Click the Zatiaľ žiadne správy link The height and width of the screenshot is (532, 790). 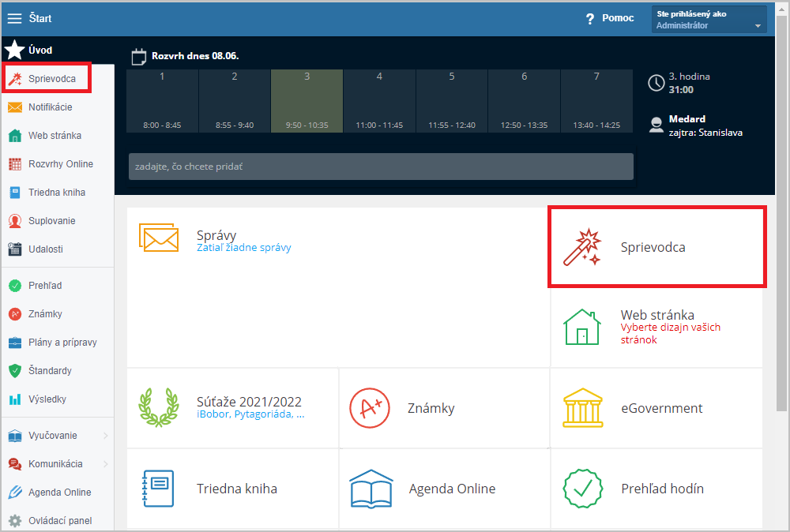click(244, 248)
